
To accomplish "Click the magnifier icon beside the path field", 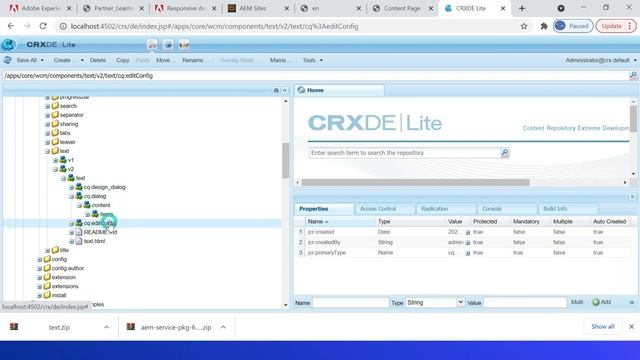I will click(633, 76).
